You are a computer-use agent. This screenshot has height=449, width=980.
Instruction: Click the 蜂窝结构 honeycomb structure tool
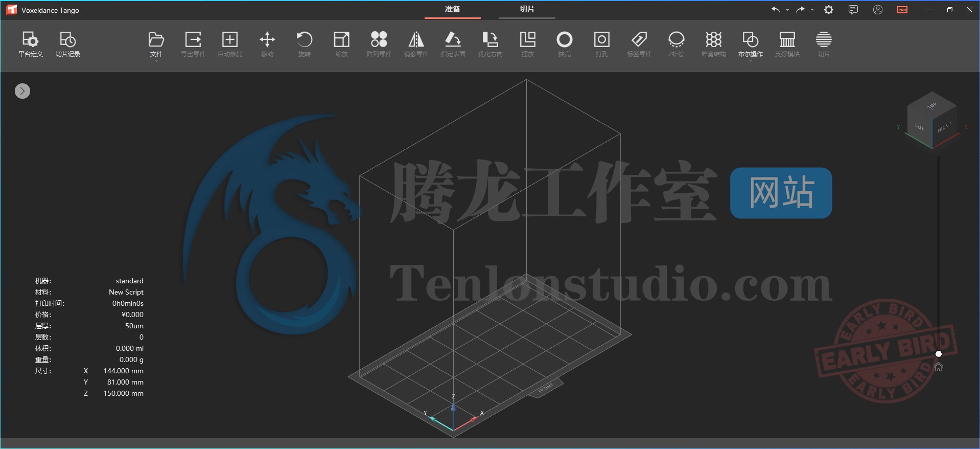tap(714, 44)
